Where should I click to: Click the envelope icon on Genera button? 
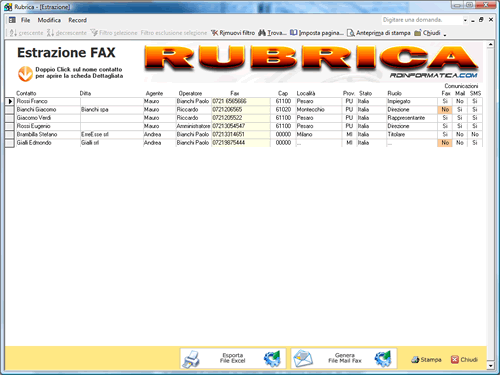[x=303, y=359]
